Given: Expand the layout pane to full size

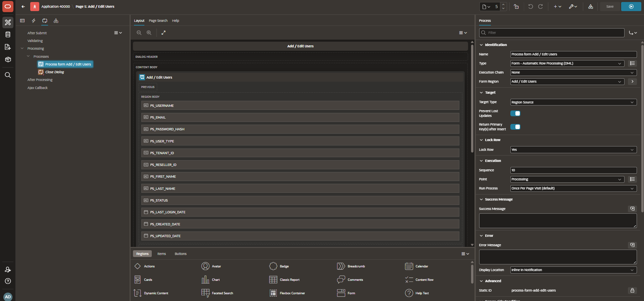Looking at the screenshot, I should click(x=164, y=33).
